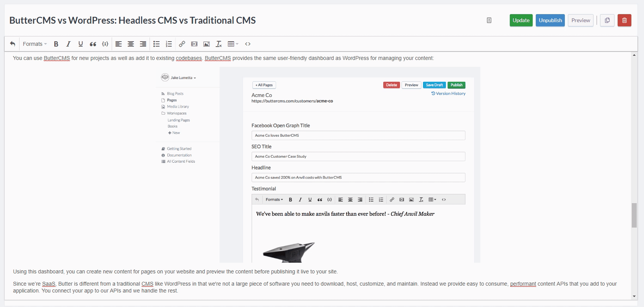Click the editor scrollbar up arrow
Viewport: 644px width, 307px height.
tap(634, 55)
